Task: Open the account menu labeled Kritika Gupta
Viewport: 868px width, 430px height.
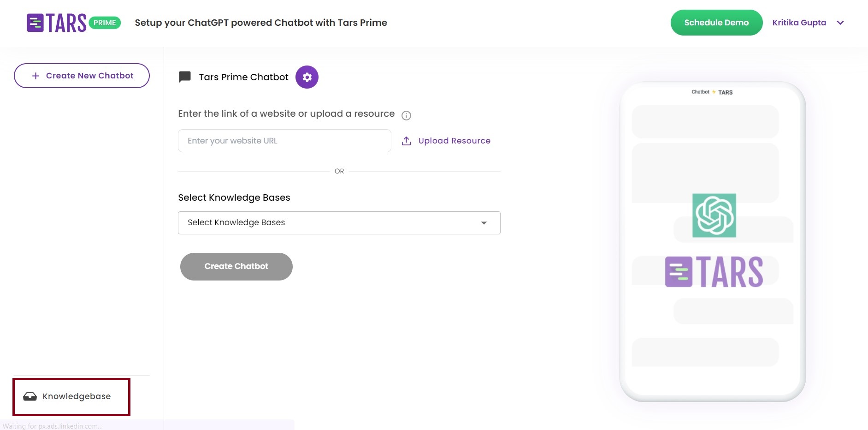Action: [x=800, y=23]
